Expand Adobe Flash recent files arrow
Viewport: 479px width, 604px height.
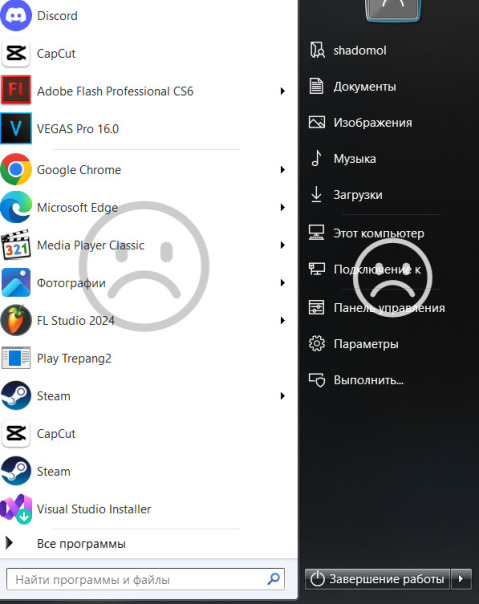point(282,91)
